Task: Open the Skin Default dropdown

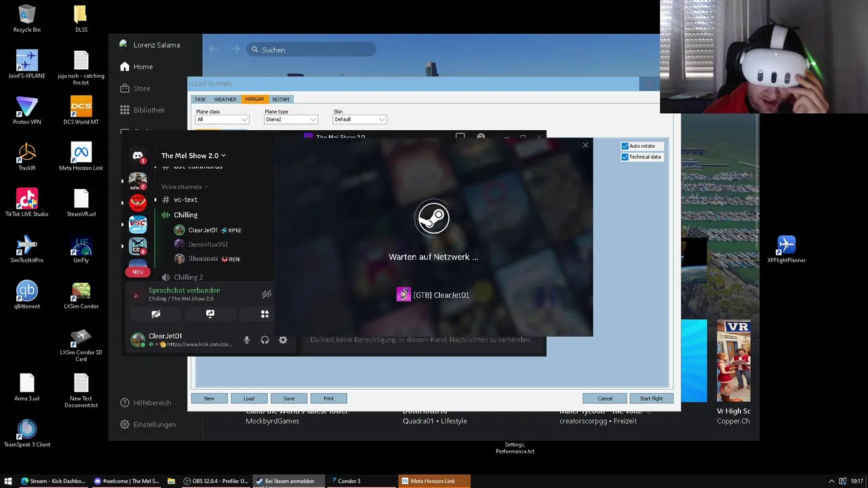Action: [359, 119]
